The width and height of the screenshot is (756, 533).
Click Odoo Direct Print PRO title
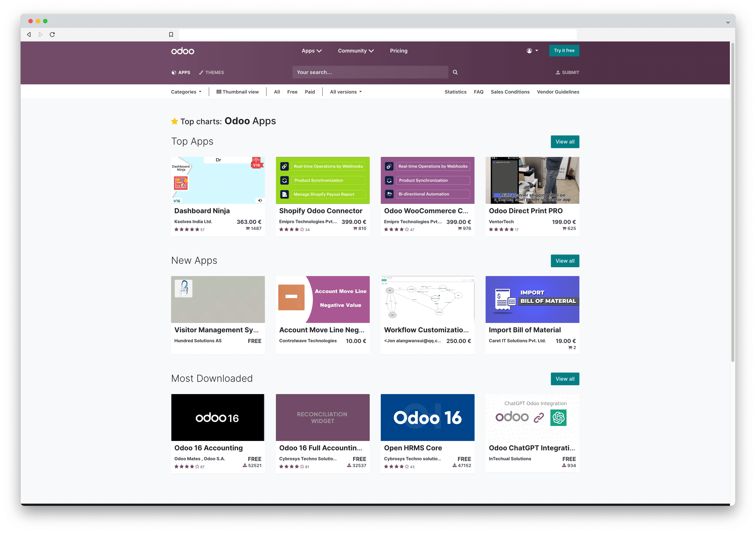coord(525,211)
